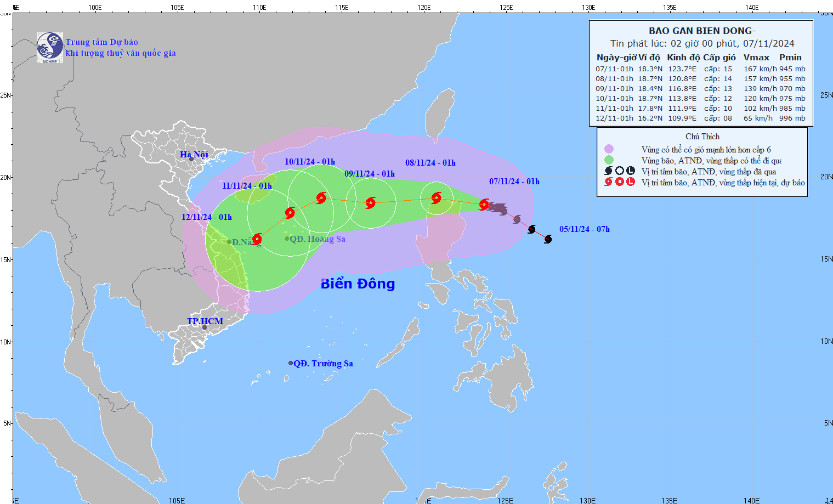Click the '07/11/24 - 01h' map label
Viewport: 833px width, 504px height.
(514, 182)
